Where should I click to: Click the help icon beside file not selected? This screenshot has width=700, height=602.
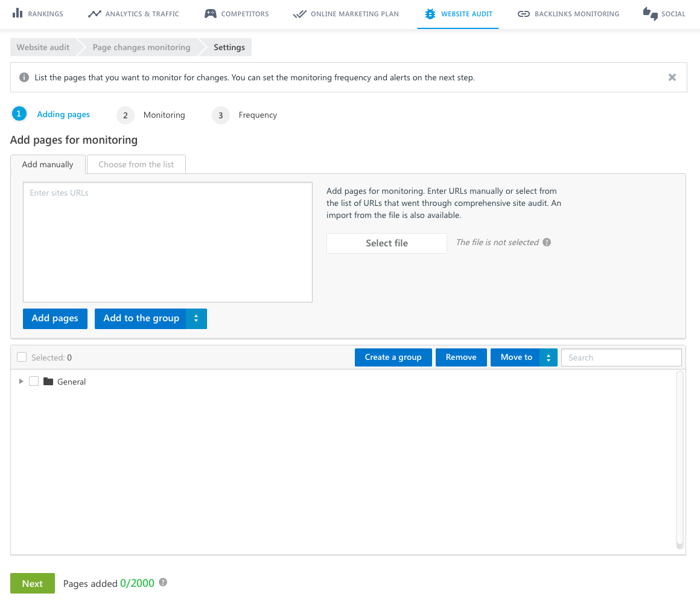pos(547,242)
